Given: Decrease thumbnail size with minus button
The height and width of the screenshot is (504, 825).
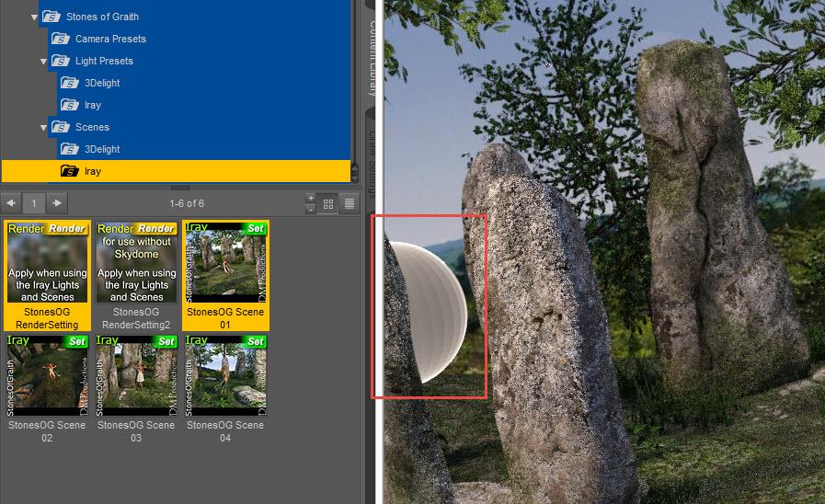Looking at the screenshot, I should coord(311,210).
